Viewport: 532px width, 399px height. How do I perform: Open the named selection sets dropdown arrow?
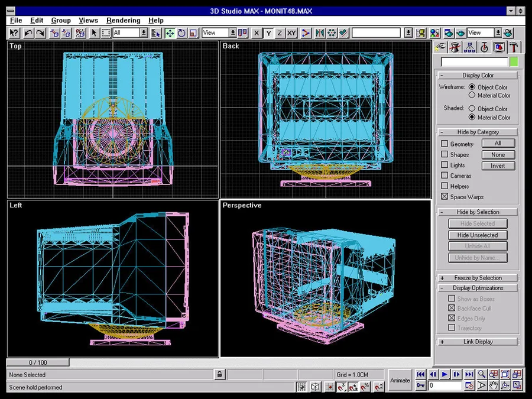click(x=408, y=33)
